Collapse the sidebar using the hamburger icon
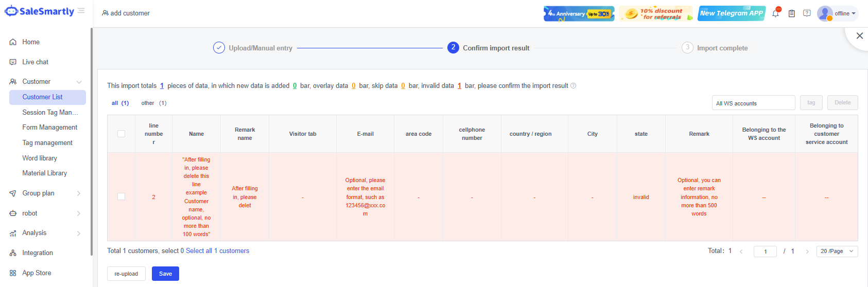Screen dimensions: 868x287 81,11
